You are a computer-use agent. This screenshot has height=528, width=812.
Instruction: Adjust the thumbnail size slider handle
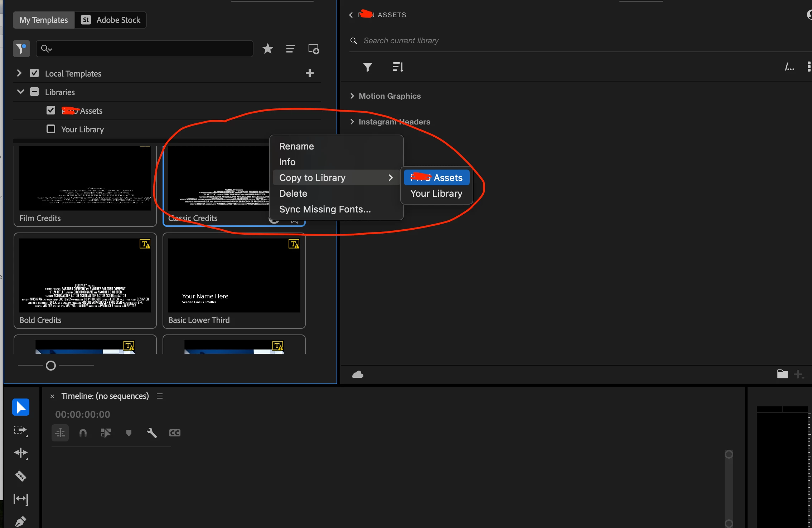coord(51,366)
